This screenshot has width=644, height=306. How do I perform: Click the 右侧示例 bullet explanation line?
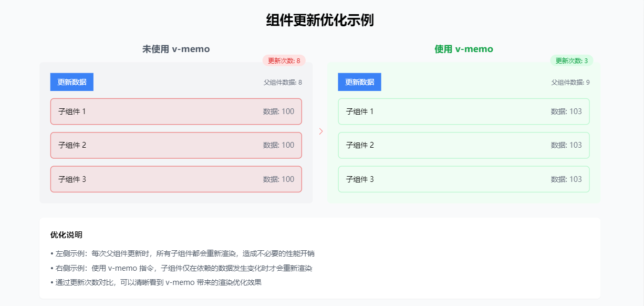181,268
